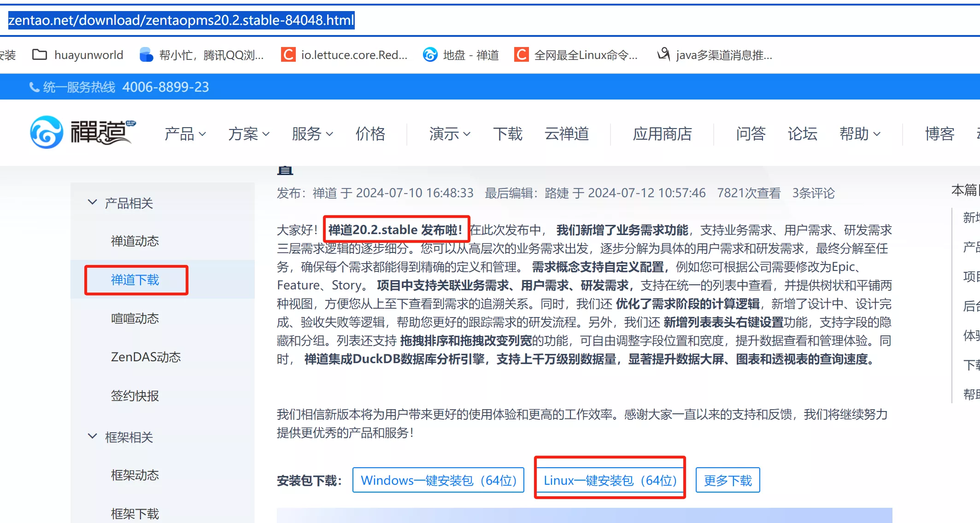This screenshot has width=980, height=523.
Task: Open the java多渠道消息推 bookmark icon
Action: click(663, 55)
